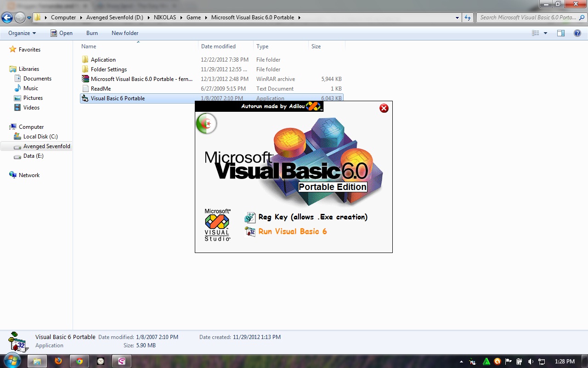Open Documents library in navigation pane

point(37,79)
